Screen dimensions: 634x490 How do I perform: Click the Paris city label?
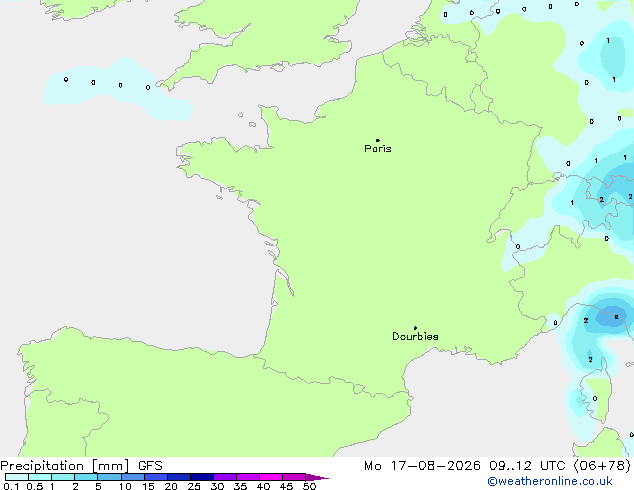pyautogui.click(x=378, y=149)
